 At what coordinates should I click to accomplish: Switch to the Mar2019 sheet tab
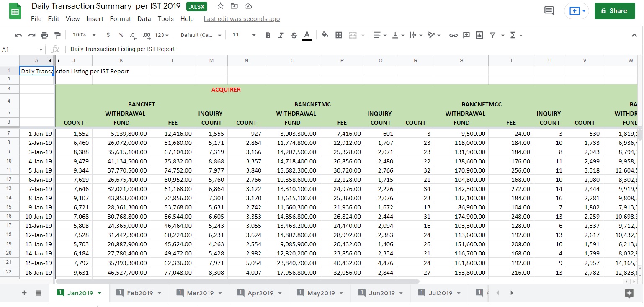pos(199,293)
